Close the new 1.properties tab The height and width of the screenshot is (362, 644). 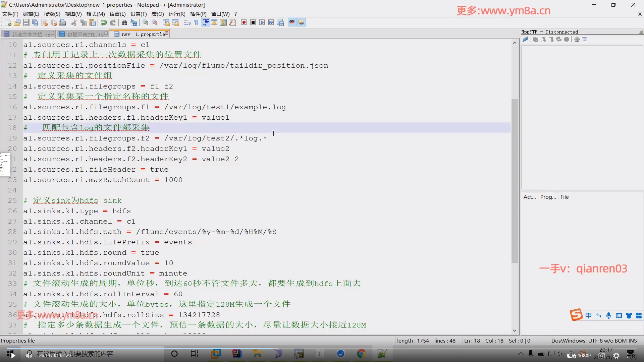[x=167, y=33]
